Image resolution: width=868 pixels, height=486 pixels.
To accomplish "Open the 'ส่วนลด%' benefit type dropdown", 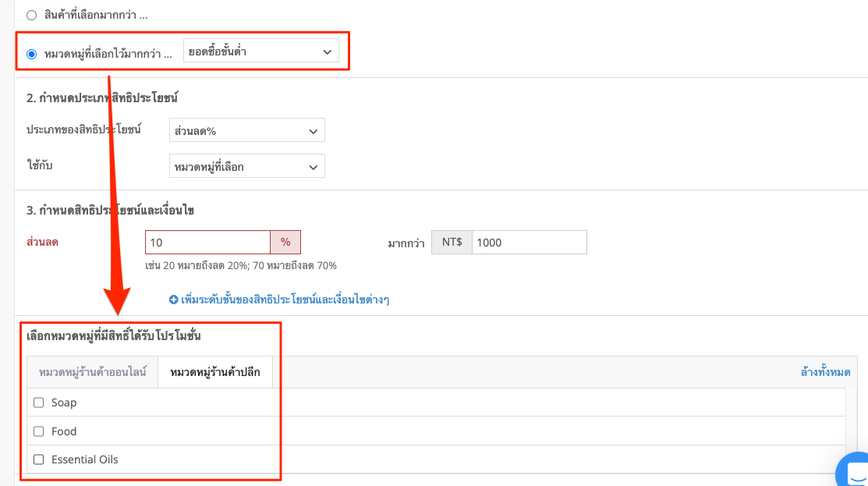I will pos(247,130).
